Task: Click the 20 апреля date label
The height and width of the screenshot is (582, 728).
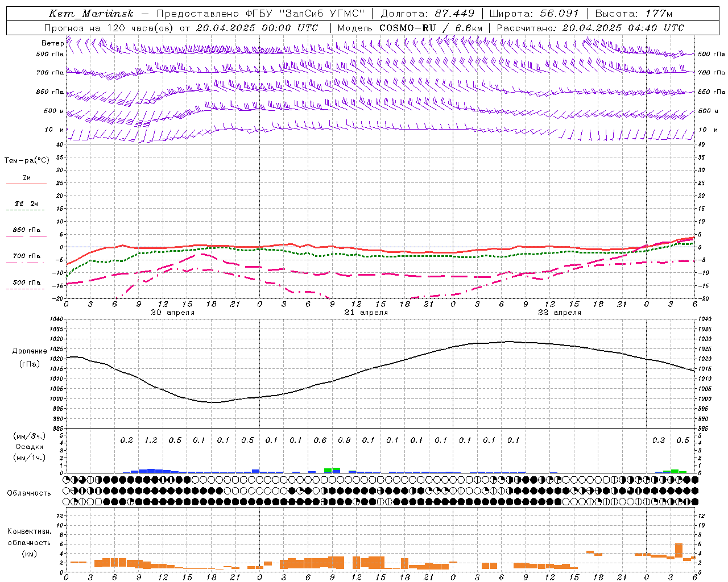Action: (x=173, y=313)
